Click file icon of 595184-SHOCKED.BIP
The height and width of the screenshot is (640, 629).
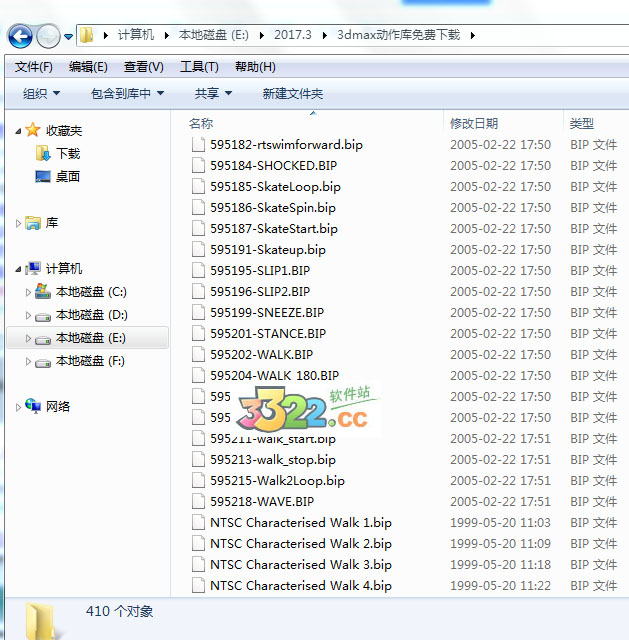point(198,165)
